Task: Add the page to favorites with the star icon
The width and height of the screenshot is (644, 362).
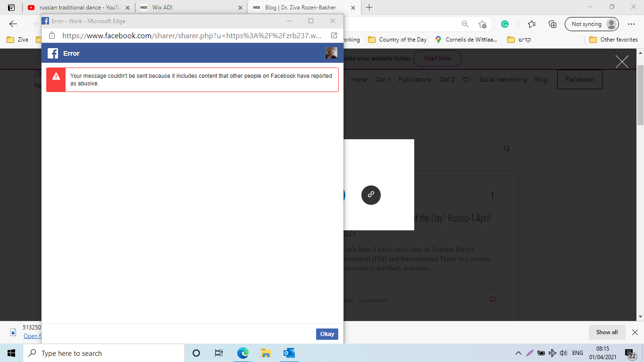Action: (532, 24)
